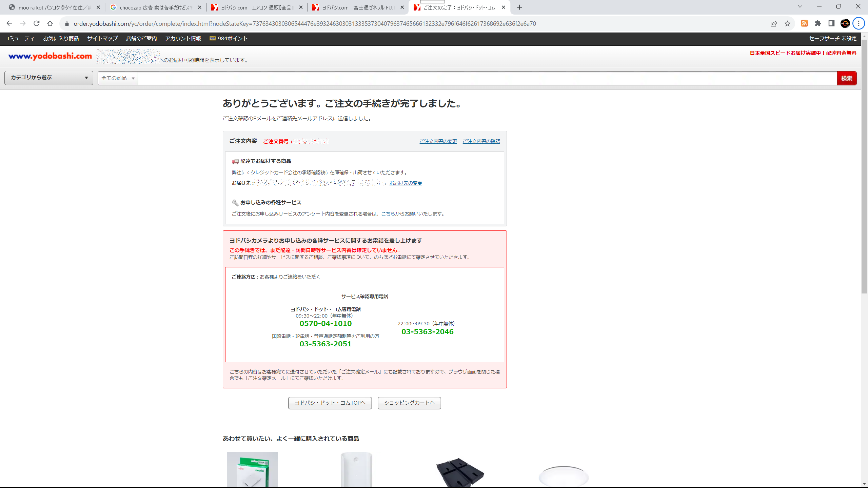Close the chocozap Google search tab
This screenshot has width=868, height=488.
pyautogui.click(x=199, y=7)
